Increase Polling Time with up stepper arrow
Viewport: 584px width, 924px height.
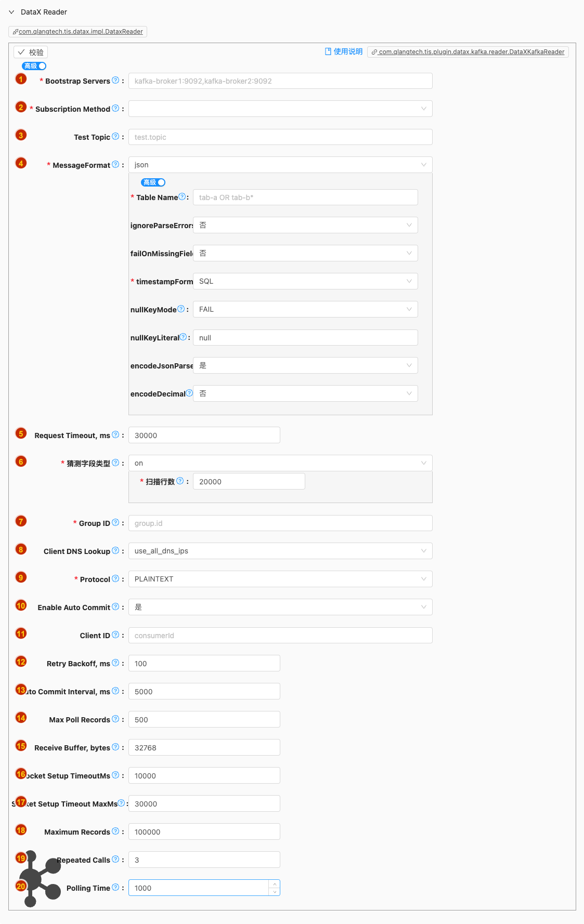(275, 884)
